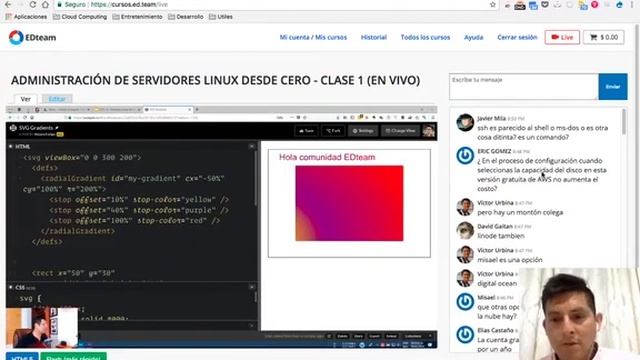Image resolution: width=640 pixels, height=360 pixels.
Task: Send the chat message with Enviar
Action: click(x=613, y=87)
